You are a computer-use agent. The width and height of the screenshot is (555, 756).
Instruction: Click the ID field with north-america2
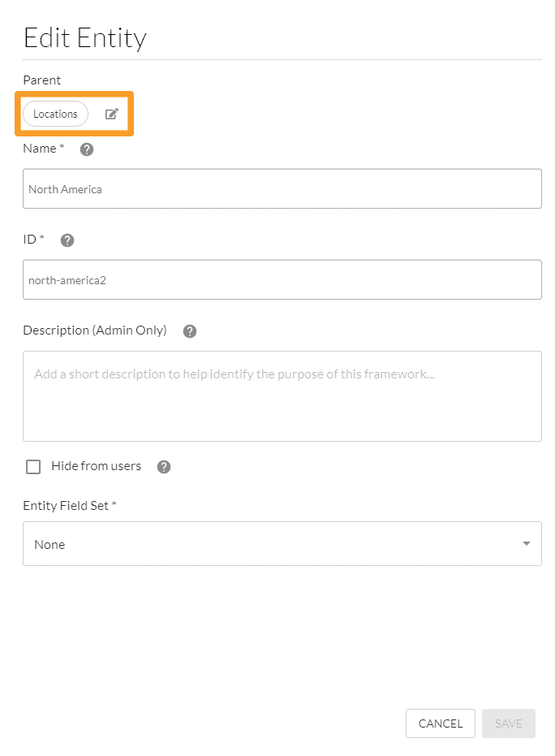(282, 280)
